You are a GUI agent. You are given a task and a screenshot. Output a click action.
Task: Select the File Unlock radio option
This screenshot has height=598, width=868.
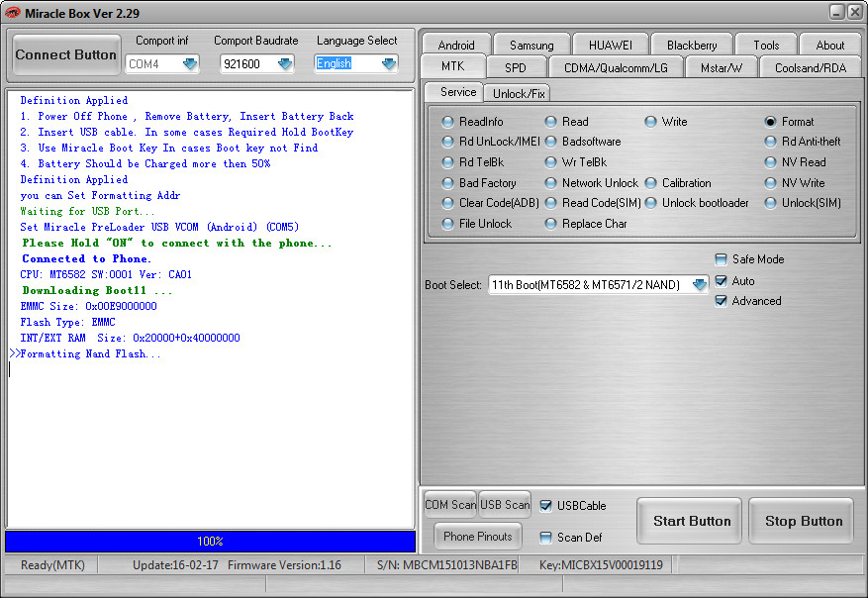(477, 224)
